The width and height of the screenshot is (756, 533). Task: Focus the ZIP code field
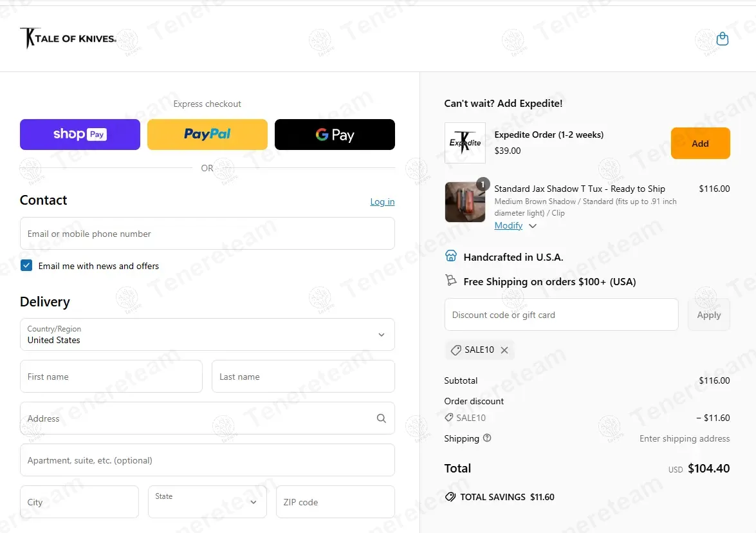[336, 501]
